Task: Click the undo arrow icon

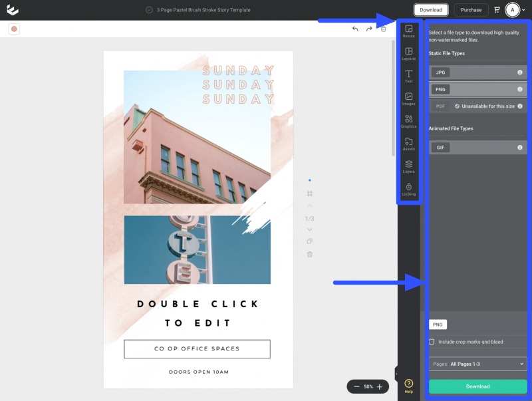Action: coord(355,29)
